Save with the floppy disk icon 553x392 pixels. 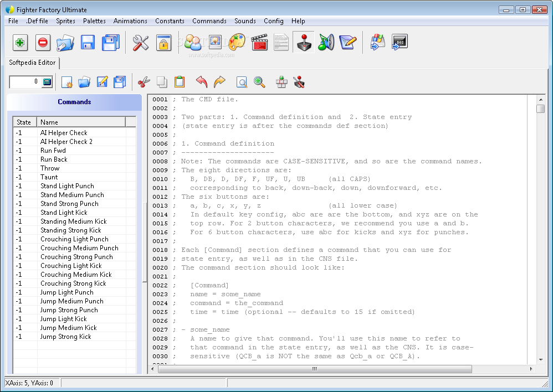click(88, 43)
